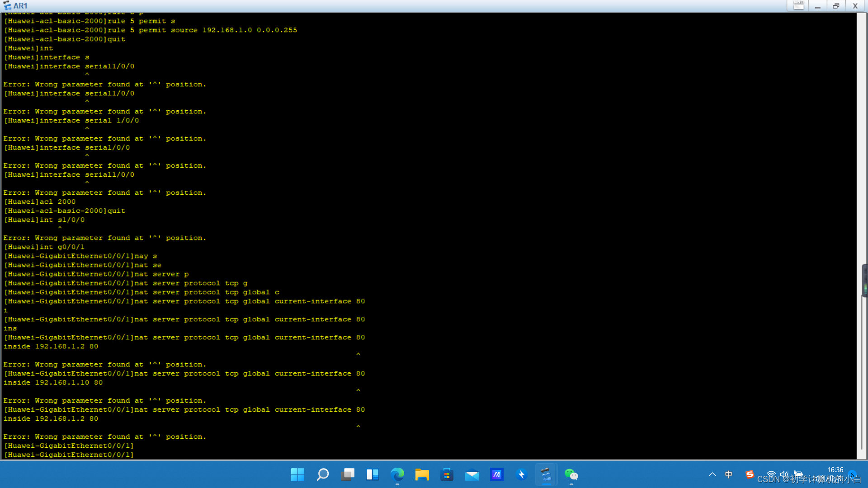Open File Explorer folder icon
Viewport: 868px width, 488px height.
[422, 474]
